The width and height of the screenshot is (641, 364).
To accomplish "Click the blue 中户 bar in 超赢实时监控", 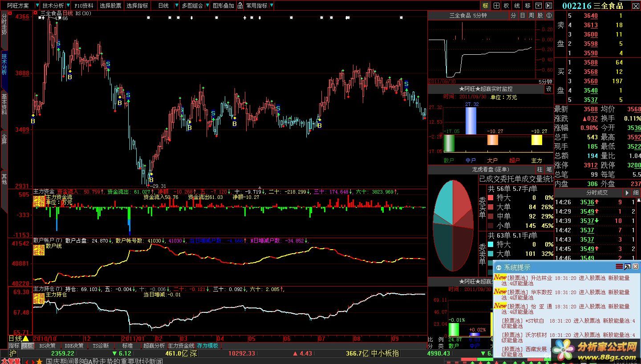I will pos(471,121).
